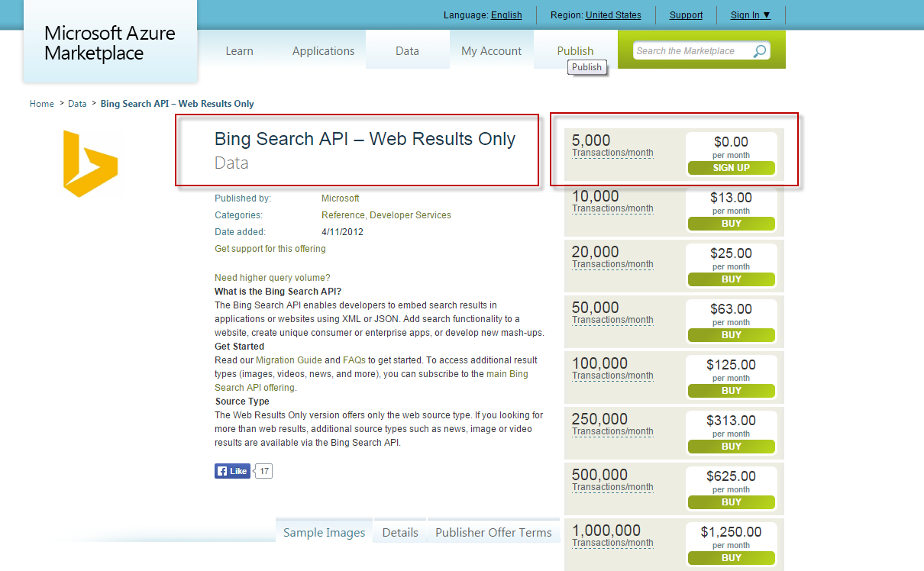
Task: Open the Sign In dropdown
Action: pos(751,15)
